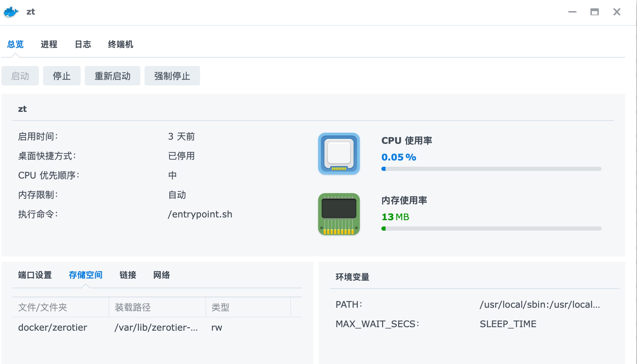The image size is (637, 364).
Task: Click the 13 MB memory value
Action: tap(395, 217)
